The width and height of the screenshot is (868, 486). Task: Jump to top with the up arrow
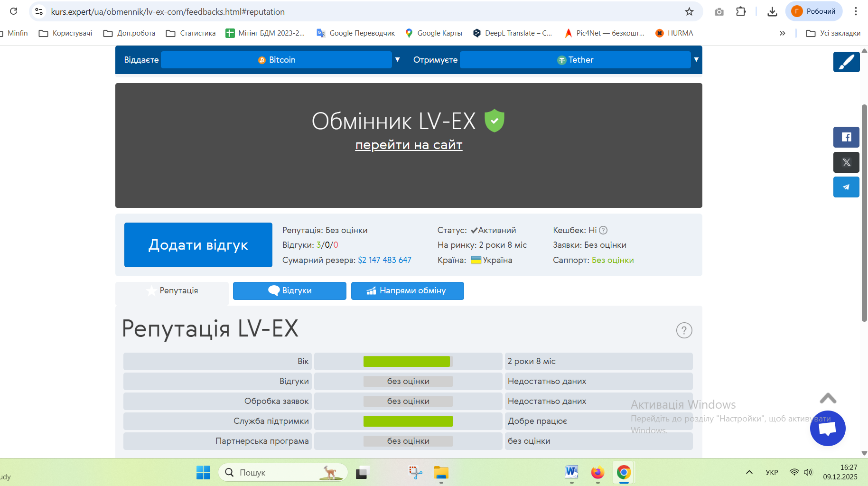point(828,398)
